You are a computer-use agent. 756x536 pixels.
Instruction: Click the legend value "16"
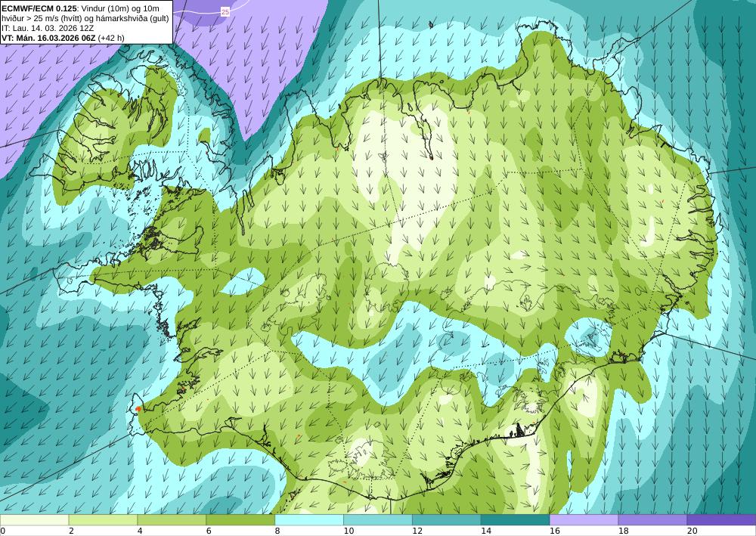point(554,531)
